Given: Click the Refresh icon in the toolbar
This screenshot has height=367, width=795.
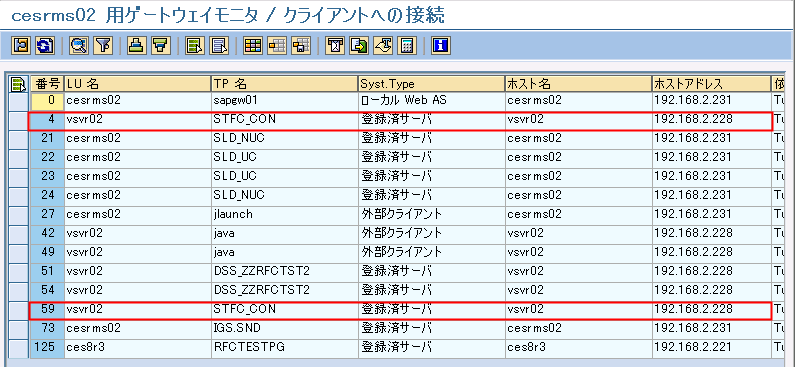Looking at the screenshot, I should pyautogui.click(x=45, y=46).
